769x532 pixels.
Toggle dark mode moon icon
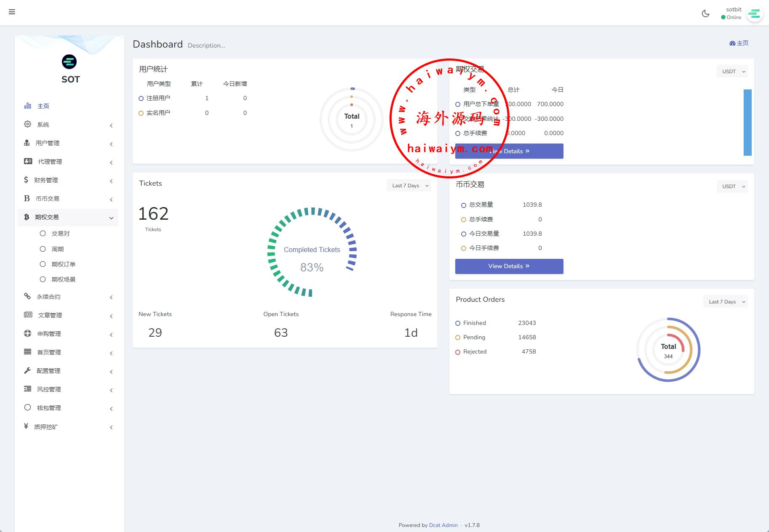coord(705,13)
